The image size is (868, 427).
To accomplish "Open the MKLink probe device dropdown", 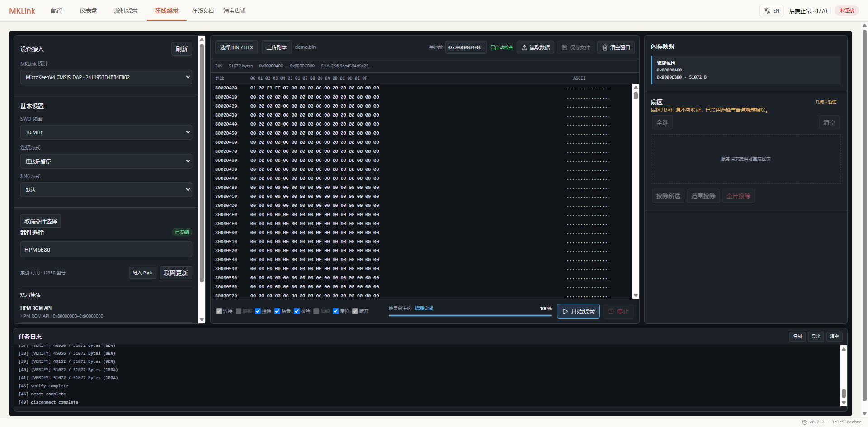I will click(106, 77).
